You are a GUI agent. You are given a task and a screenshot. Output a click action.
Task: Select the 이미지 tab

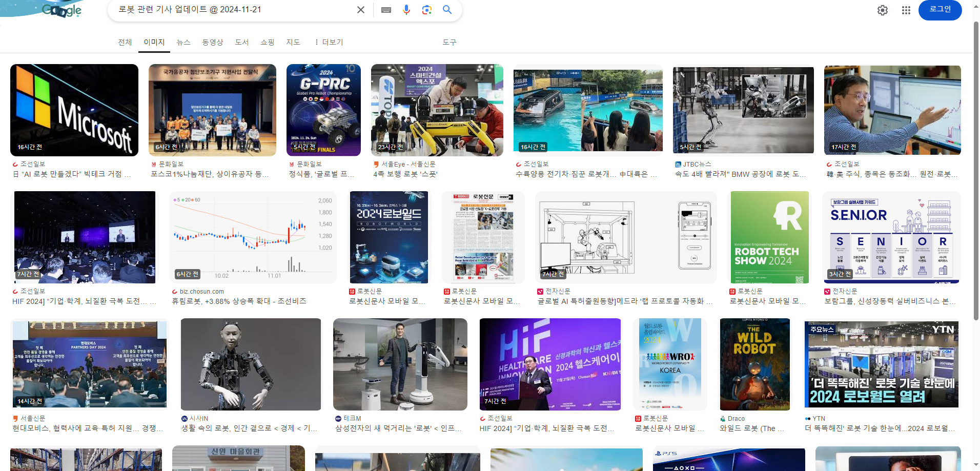(x=154, y=42)
